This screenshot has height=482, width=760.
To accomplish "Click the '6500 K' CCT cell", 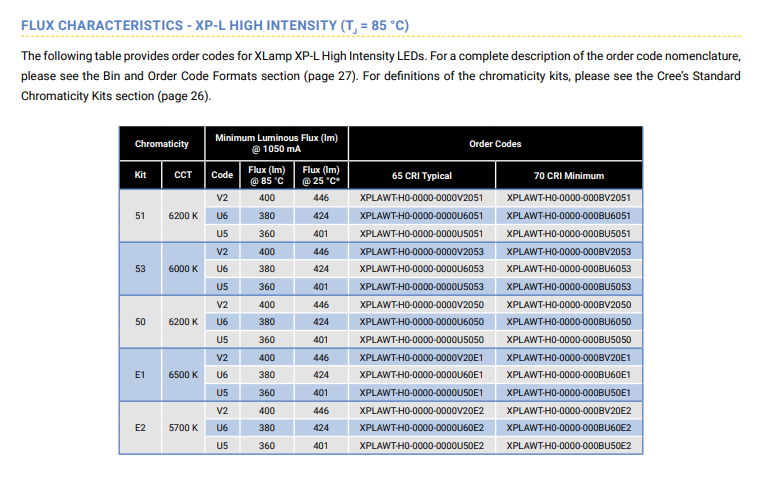I will (x=183, y=375).
